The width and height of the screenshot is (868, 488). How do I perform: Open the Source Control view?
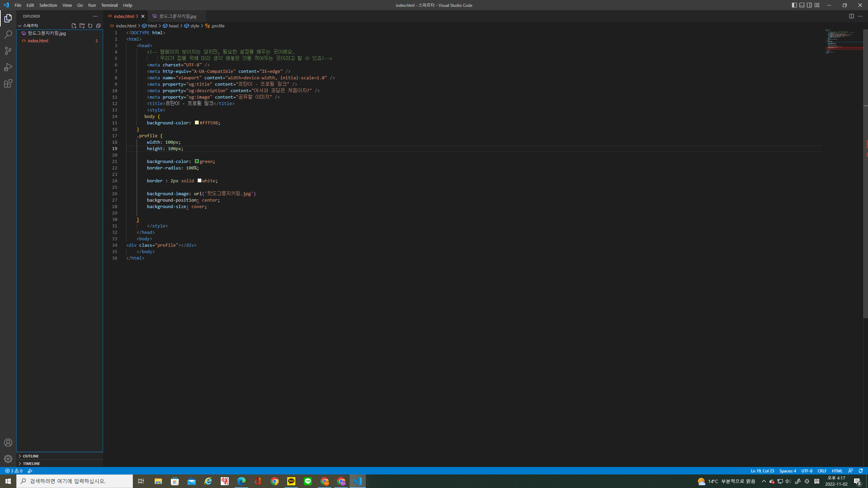tap(8, 51)
